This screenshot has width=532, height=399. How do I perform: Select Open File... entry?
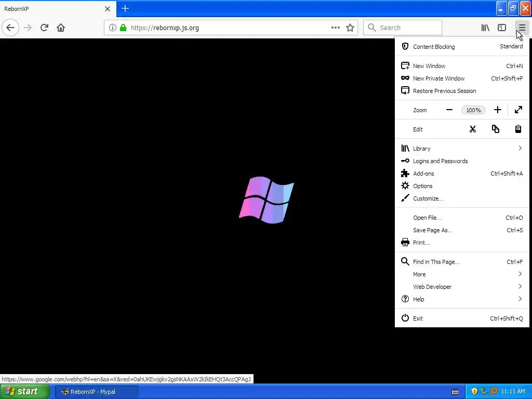coord(462,218)
